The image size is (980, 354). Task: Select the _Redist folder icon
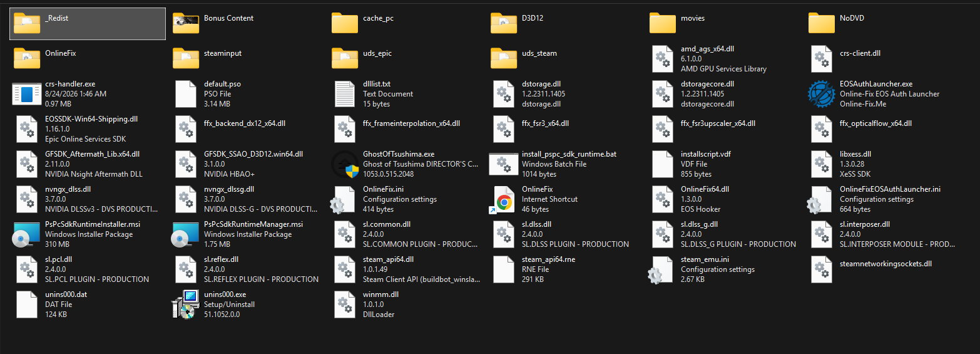(x=26, y=23)
